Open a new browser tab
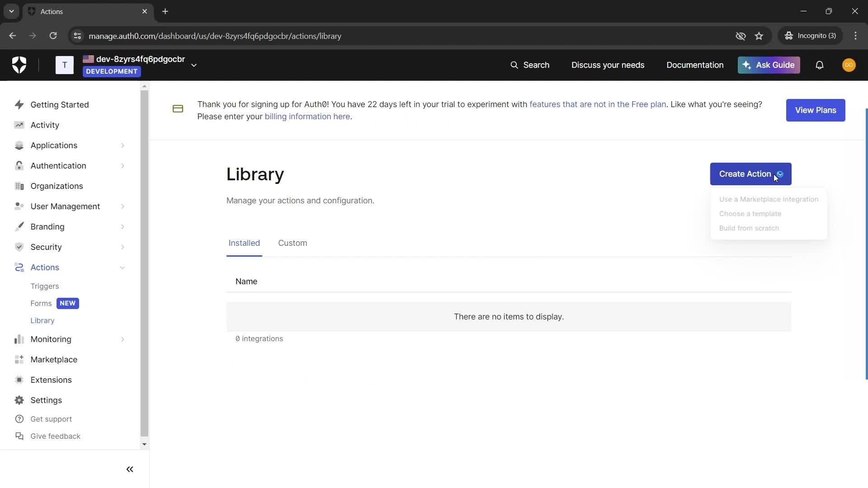868x488 pixels. click(x=165, y=11)
